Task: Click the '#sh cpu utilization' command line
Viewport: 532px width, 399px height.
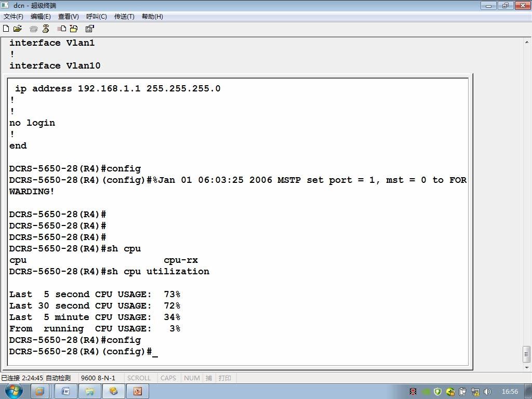Action: tap(109, 271)
